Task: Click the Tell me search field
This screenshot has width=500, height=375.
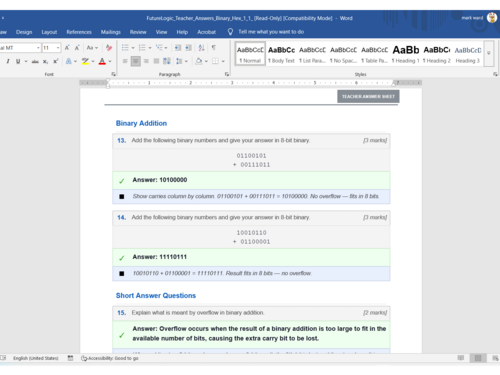Action: coord(271,32)
